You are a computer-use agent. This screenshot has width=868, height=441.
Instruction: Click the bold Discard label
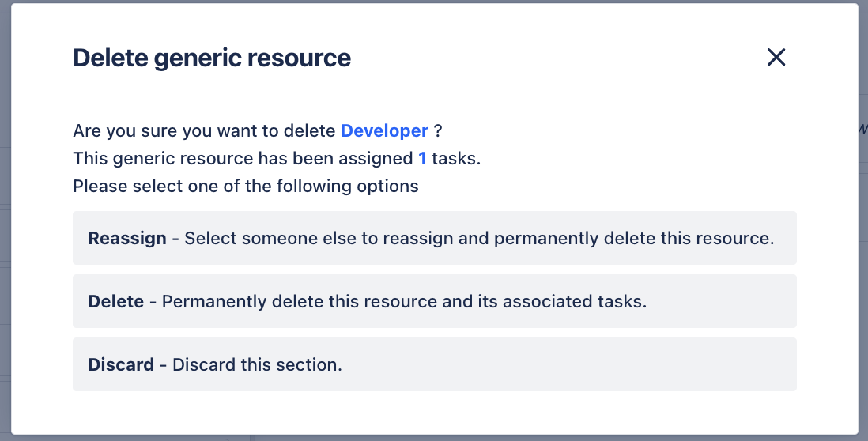coord(121,364)
